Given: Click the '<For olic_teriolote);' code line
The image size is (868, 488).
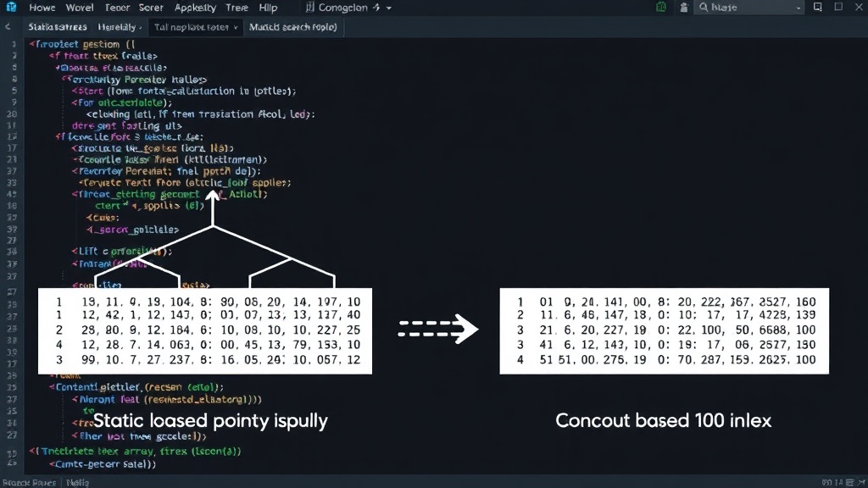Looking at the screenshot, I should click(x=122, y=103).
